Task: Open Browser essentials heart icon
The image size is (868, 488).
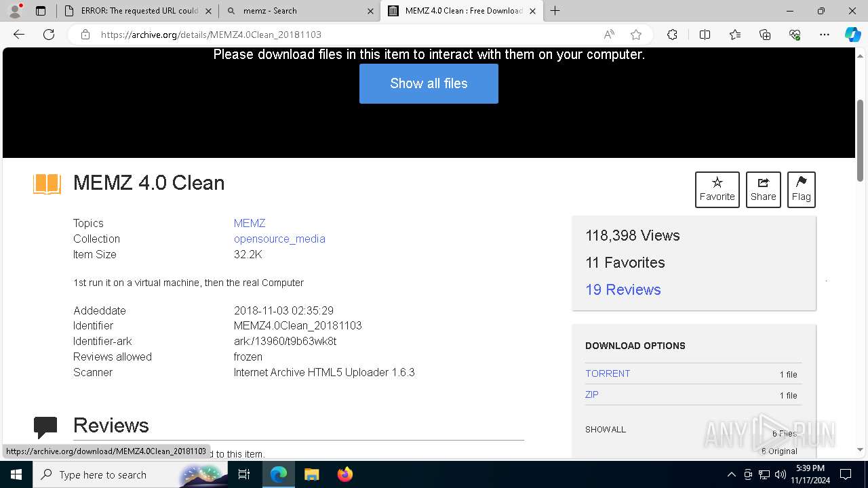Action: [795, 35]
